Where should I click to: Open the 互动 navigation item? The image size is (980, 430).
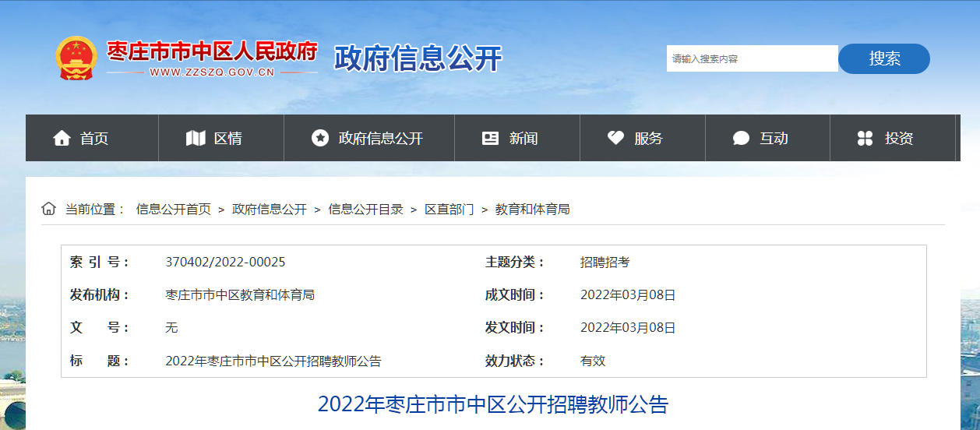click(774, 139)
